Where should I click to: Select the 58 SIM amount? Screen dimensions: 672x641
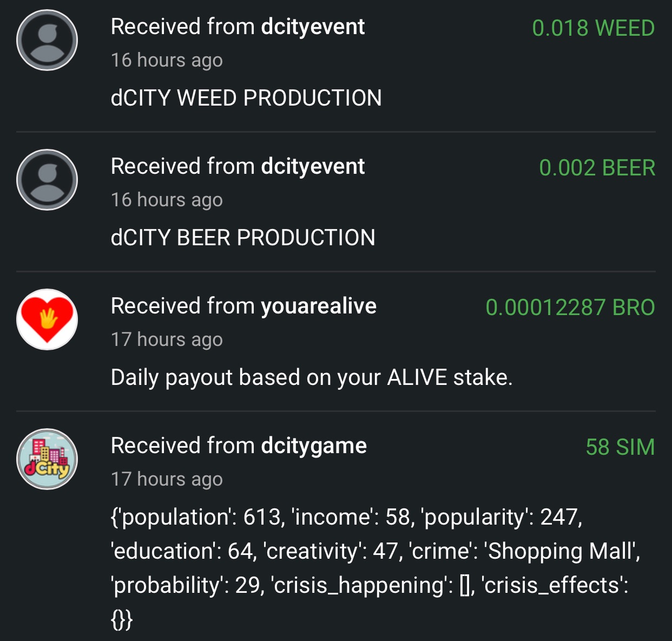coord(620,447)
